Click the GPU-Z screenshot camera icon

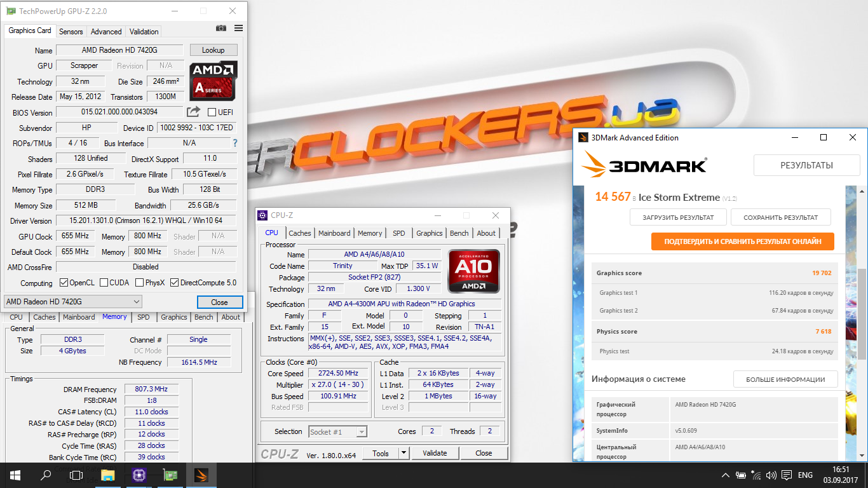pos(221,29)
